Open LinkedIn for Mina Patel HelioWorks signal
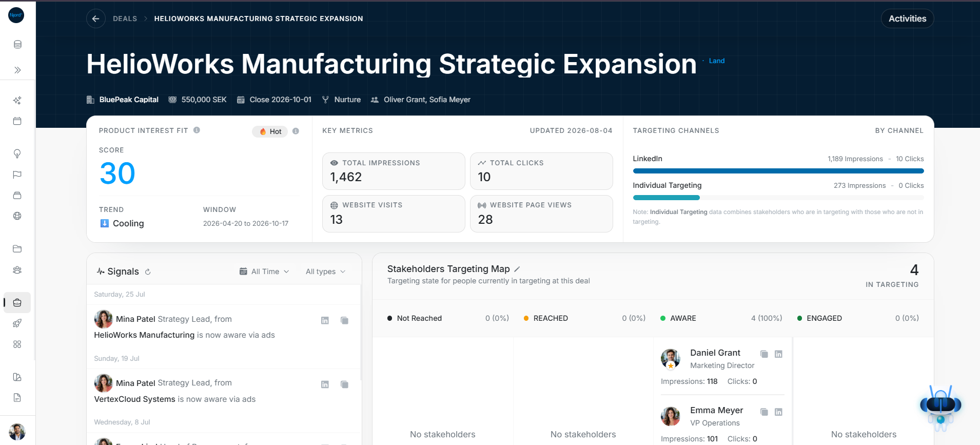This screenshot has width=980, height=445. (x=325, y=320)
